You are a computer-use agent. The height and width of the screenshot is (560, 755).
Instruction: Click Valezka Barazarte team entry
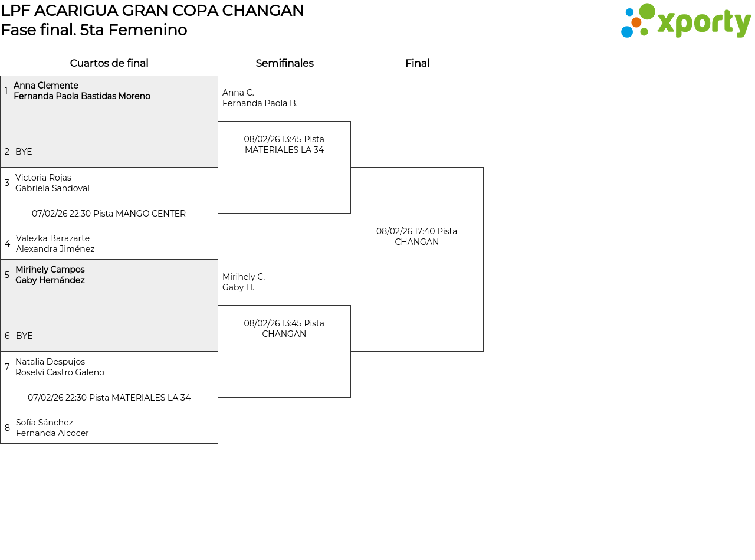point(55,244)
